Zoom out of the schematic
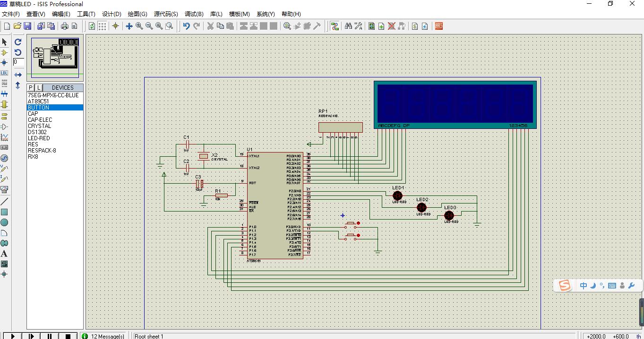 (x=149, y=26)
